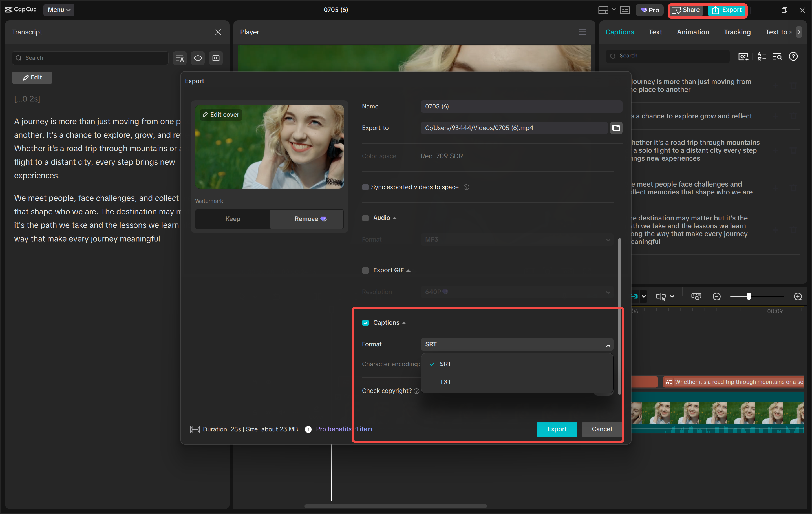The image size is (812, 514).
Task: Open the Export to folder browser
Action: pyautogui.click(x=616, y=128)
